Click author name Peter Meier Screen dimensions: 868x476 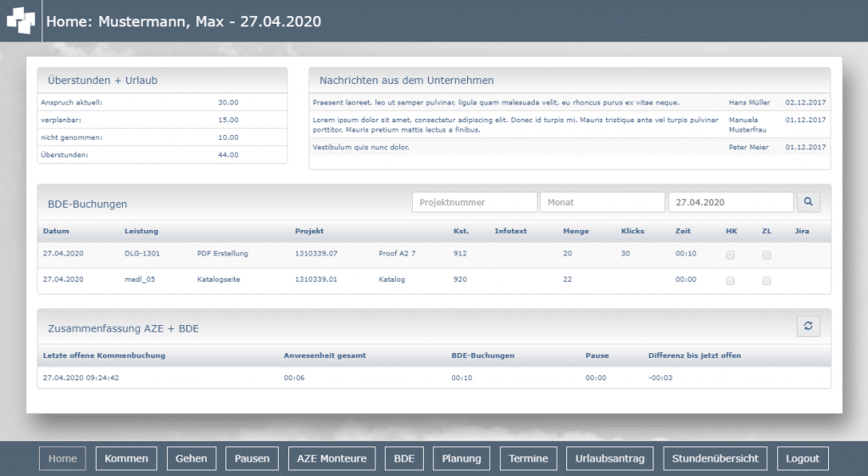pyautogui.click(x=748, y=147)
